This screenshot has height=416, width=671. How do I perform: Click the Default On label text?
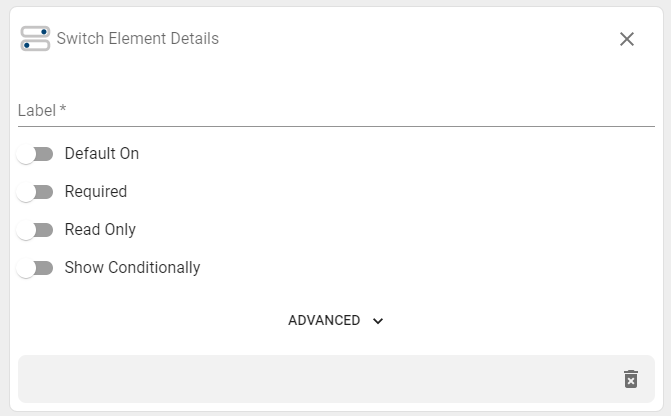[102, 153]
